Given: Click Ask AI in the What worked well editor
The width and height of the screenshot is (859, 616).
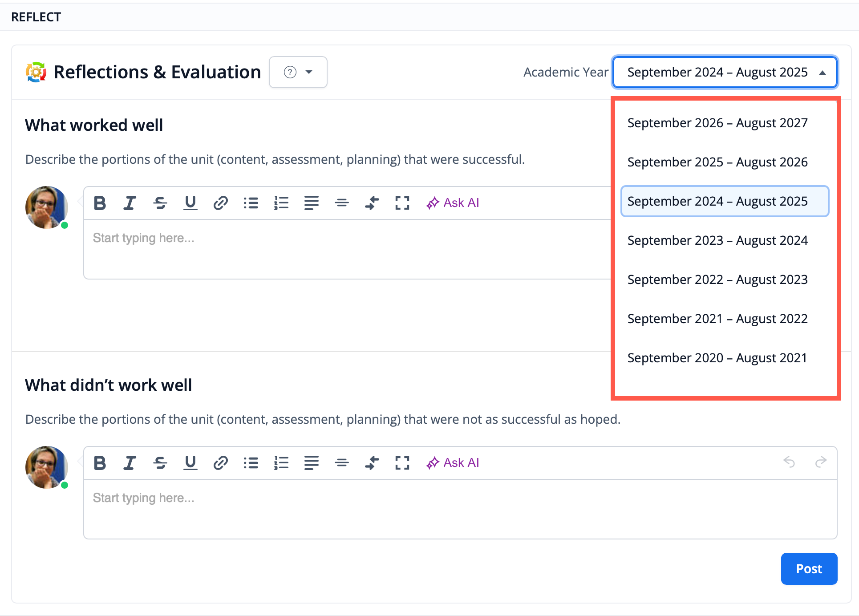Looking at the screenshot, I should click(453, 203).
